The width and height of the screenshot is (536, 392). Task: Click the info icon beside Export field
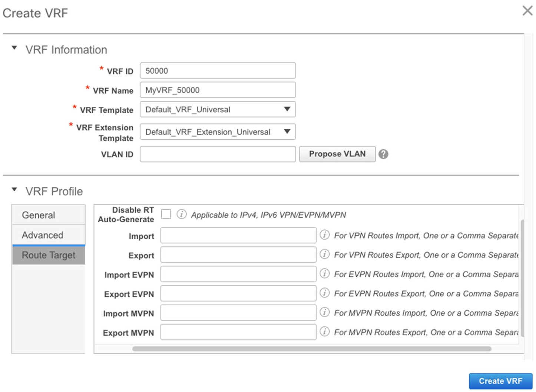click(x=324, y=254)
